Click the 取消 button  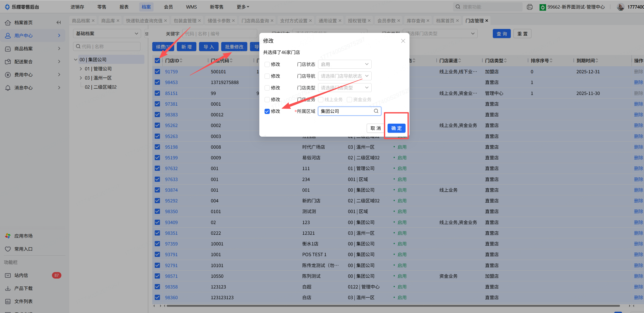pyautogui.click(x=376, y=128)
